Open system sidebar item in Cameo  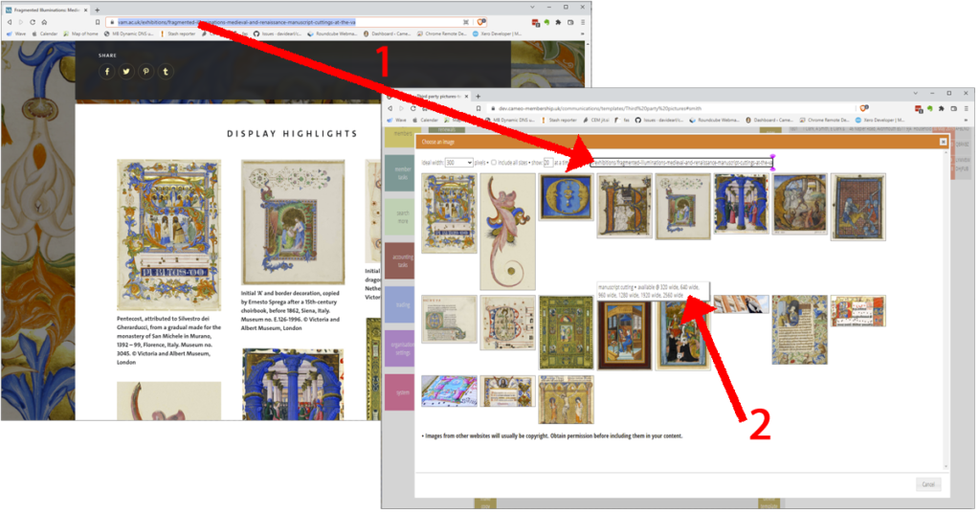click(399, 392)
